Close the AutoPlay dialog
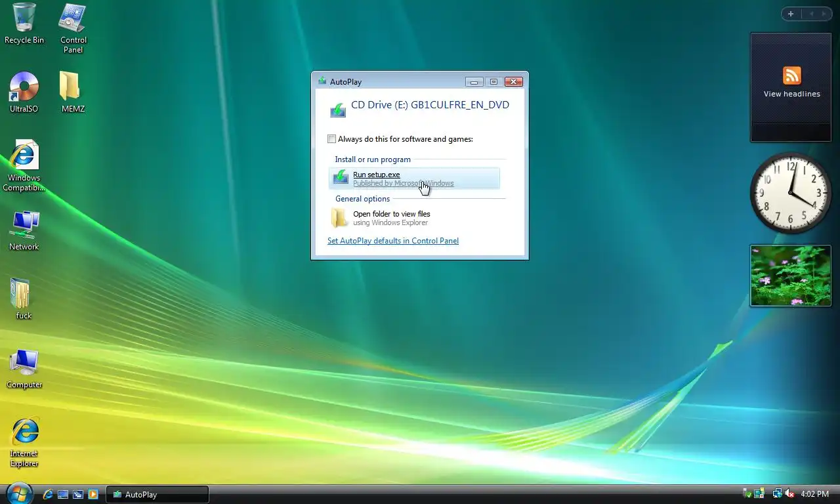The image size is (840, 504). pyautogui.click(x=514, y=81)
